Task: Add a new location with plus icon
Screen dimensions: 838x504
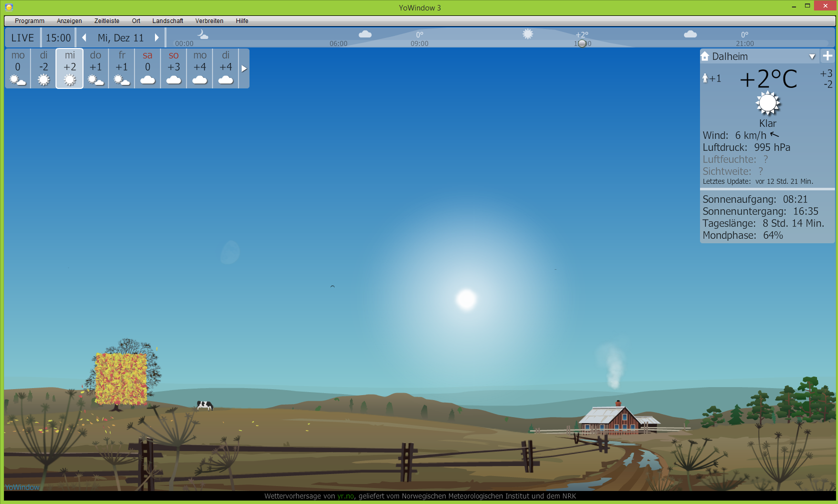Action: [x=827, y=56]
